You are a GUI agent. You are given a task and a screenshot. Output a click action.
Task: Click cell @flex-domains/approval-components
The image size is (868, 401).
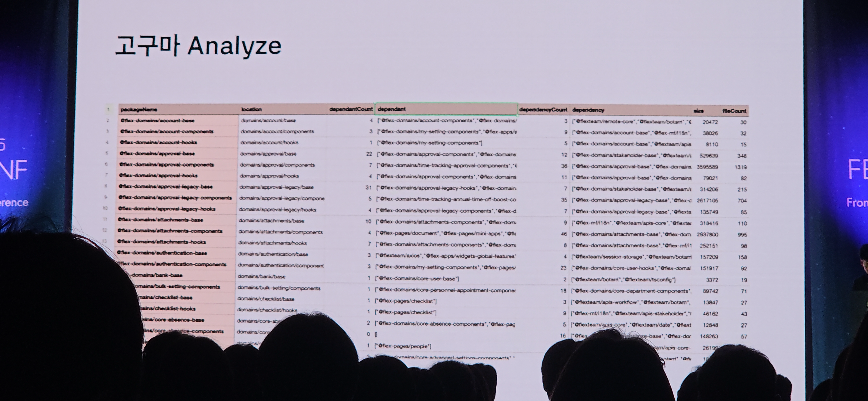pyautogui.click(x=167, y=164)
